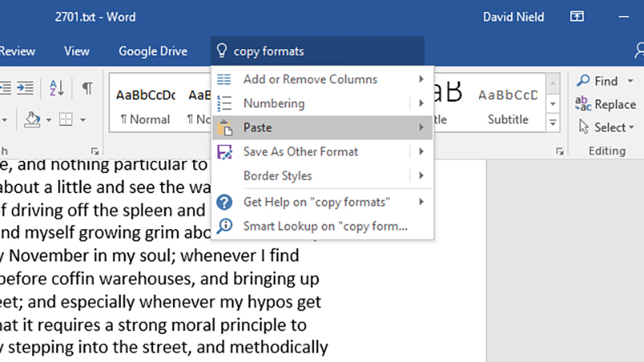This screenshot has width=644, height=362.
Task: Open the Google Drive tab
Action: tap(153, 51)
